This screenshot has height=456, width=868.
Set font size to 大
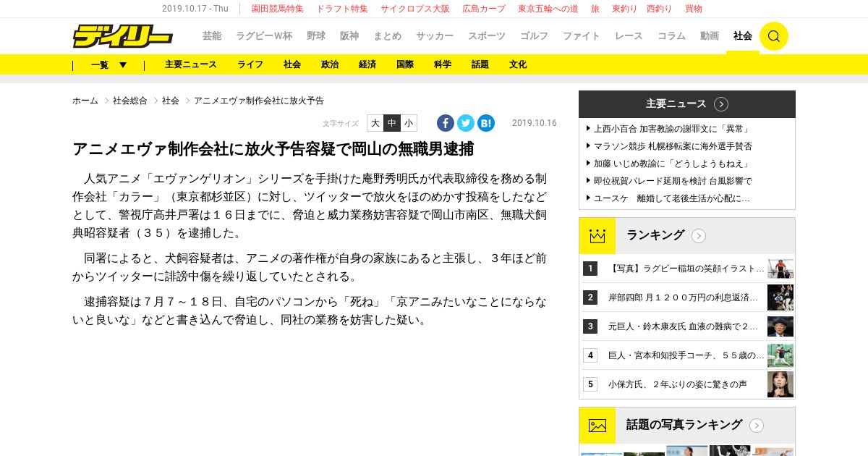375,123
